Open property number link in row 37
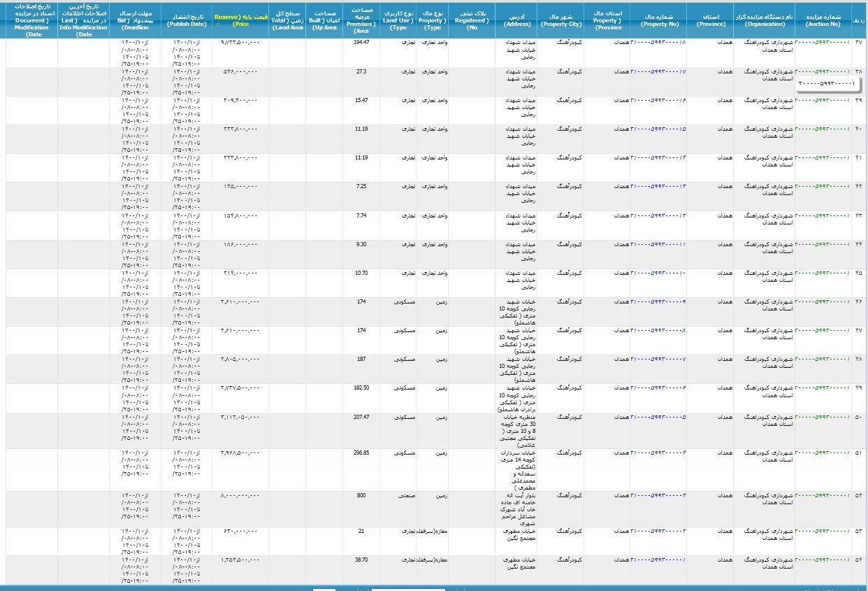This screenshot has height=591, width=868. click(658, 43)
